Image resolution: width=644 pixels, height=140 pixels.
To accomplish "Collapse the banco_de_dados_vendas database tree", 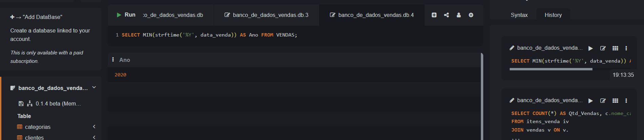I will pos(94,88).
